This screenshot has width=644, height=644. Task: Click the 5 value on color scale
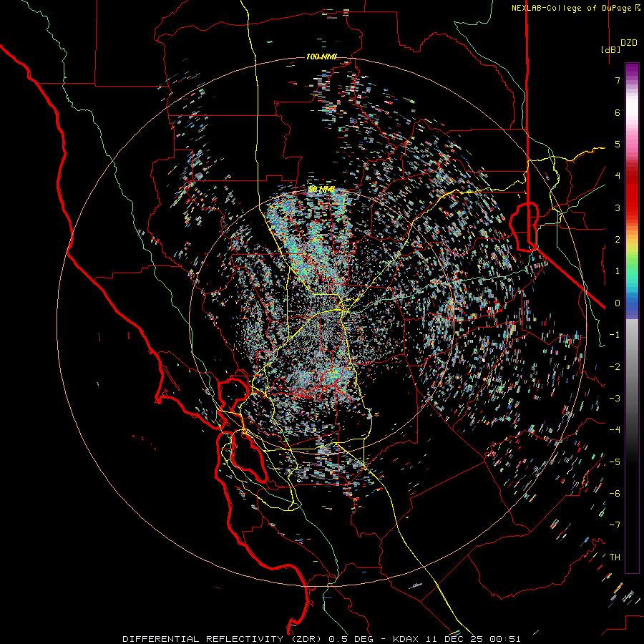point(618,144)
